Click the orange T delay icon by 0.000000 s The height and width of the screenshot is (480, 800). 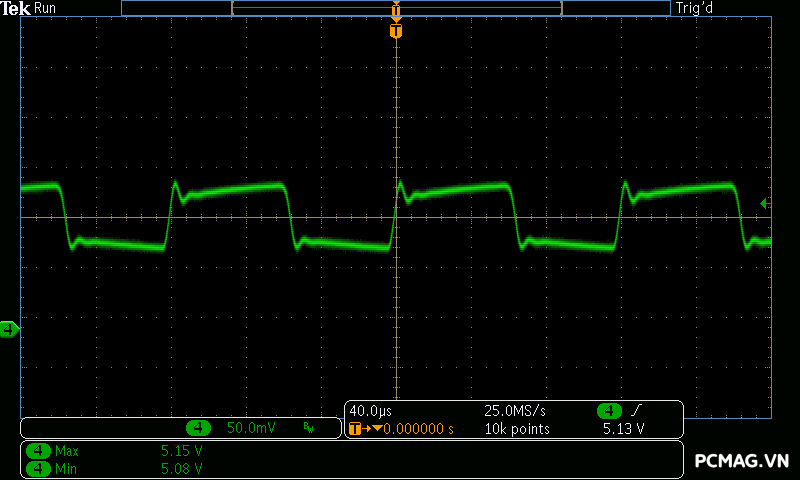tap(356, 429)
